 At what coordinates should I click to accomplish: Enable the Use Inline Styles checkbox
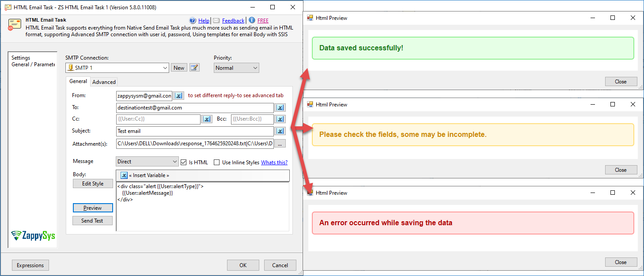point(216,162)
